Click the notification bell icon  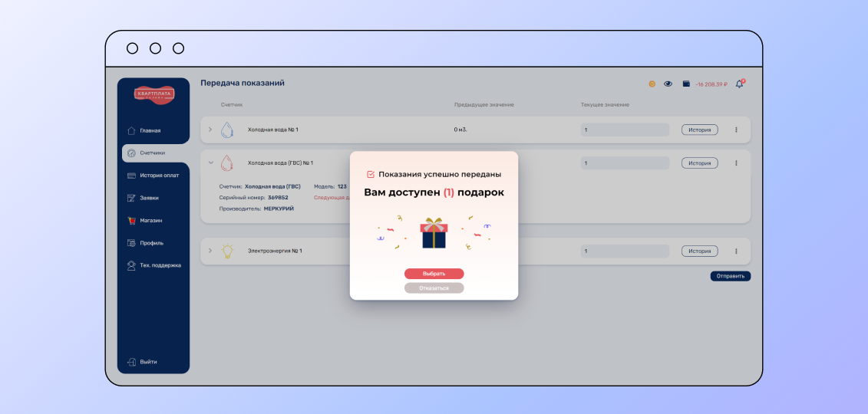coord(739,84)
